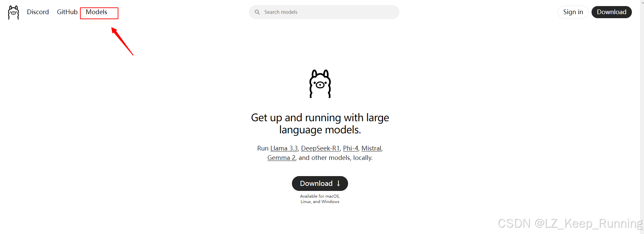Open the Models page

(x=97, y=12)
